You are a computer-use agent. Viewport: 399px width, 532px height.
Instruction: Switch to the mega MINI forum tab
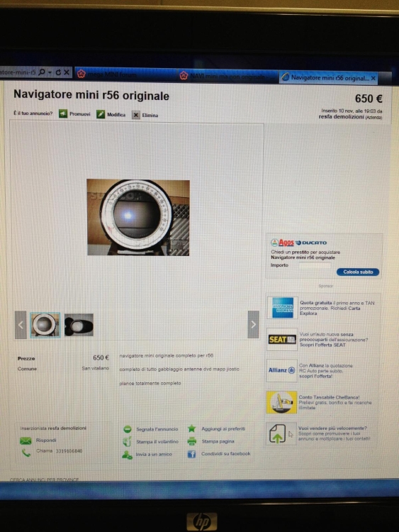tap(125, 74)
